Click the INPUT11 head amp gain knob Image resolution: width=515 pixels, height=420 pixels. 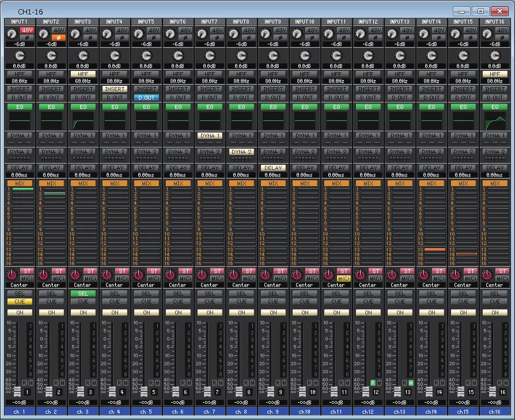coord(329,33)
